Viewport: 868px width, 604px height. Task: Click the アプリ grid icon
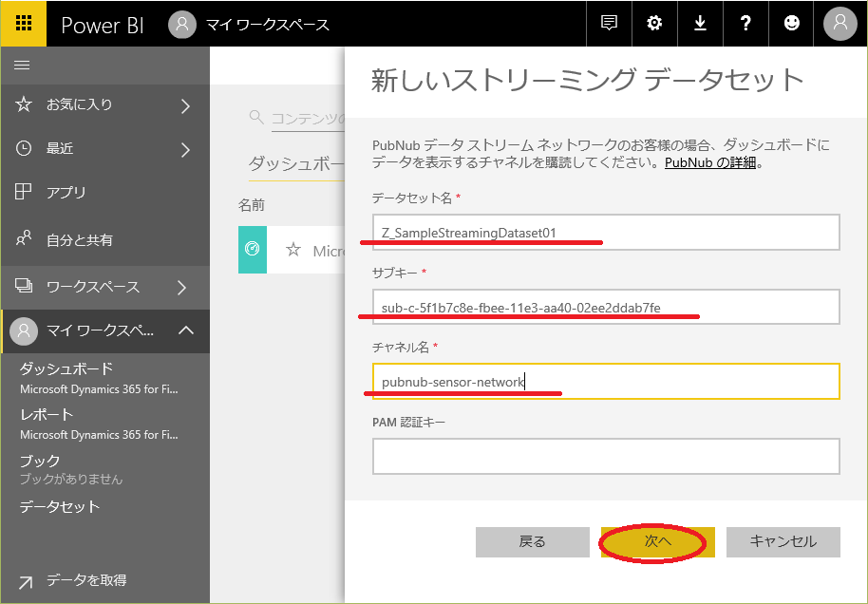[x=23, y=192]
